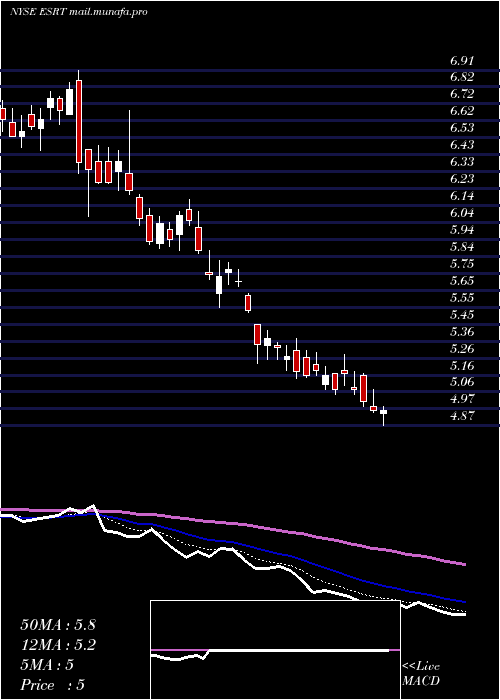Click the Price : 5 readout

[x=53, y=685]
